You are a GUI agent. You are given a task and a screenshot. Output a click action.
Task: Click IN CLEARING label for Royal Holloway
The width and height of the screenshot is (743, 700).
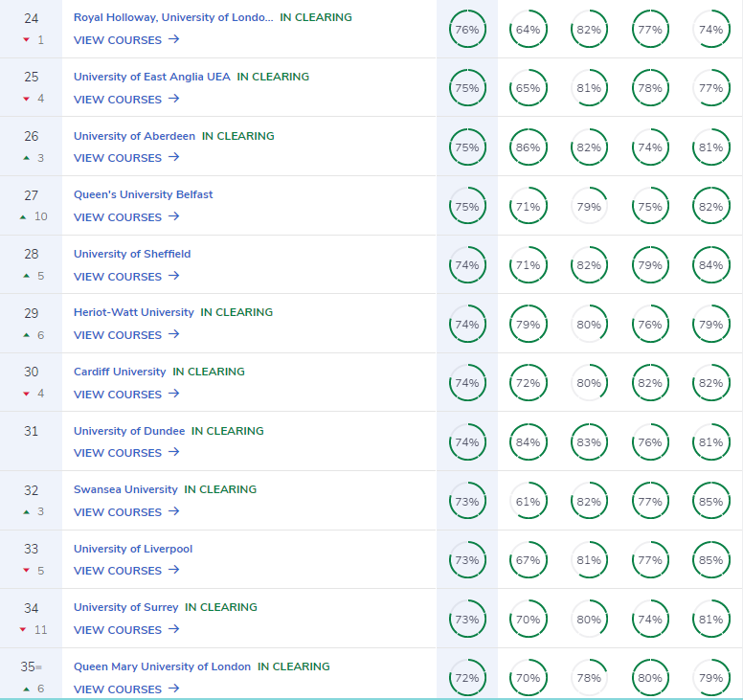click(x=316, y=17)
